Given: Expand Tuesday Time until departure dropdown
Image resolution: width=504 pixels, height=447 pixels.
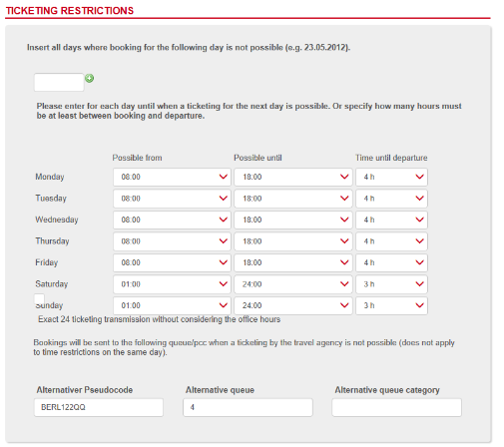Looking at the screenshot, I should pyautogui.click(x=391, y=199).
